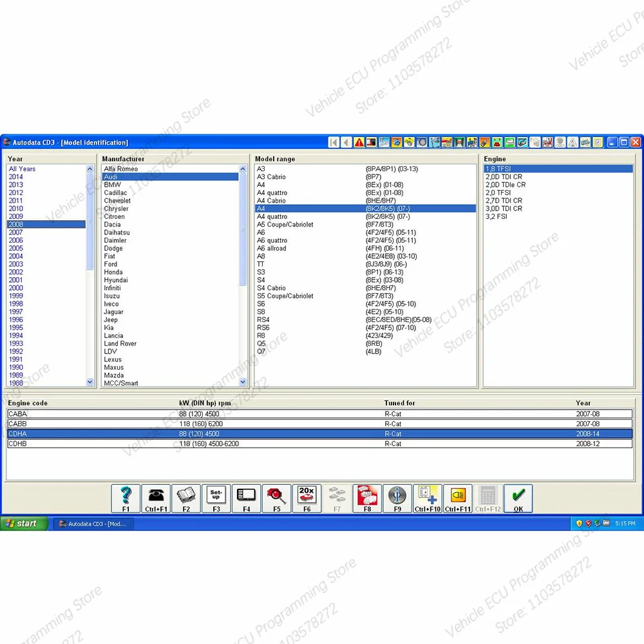Select the A6 allroad model
This screenshot has width=644, height=644.
point(365,248)
